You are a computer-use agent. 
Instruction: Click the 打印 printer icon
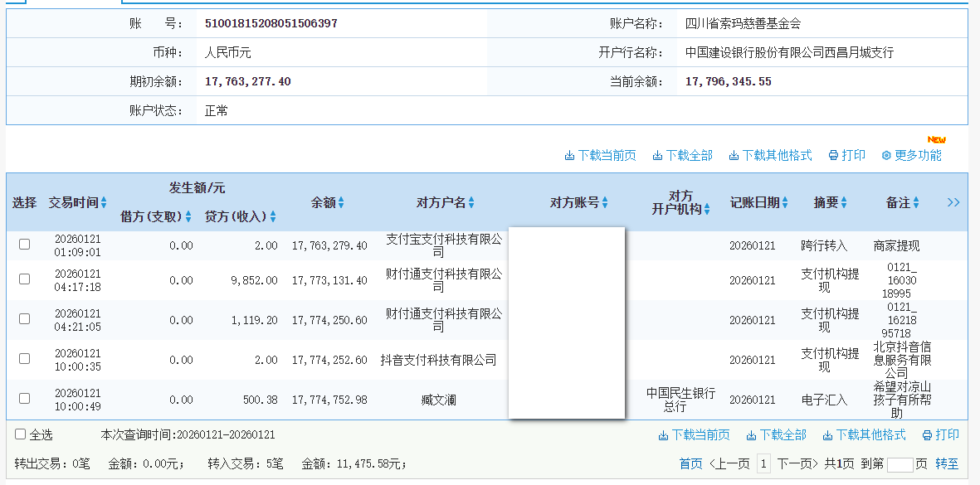832,155
